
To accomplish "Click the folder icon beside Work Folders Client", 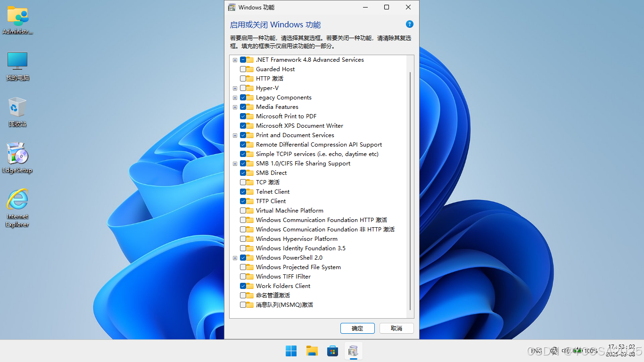I will [250, 286].
